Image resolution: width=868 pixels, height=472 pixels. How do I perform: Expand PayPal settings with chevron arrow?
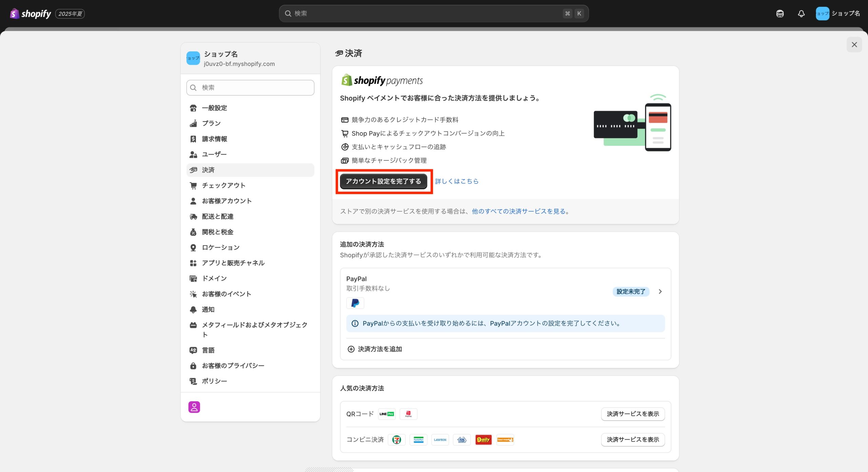[660, 291]
